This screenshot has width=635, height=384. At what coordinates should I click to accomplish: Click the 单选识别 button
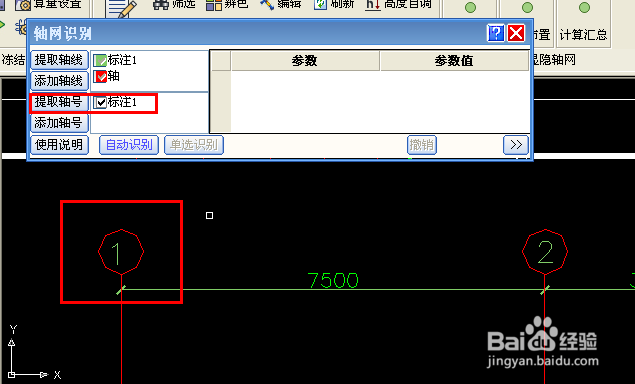point(194,145)
